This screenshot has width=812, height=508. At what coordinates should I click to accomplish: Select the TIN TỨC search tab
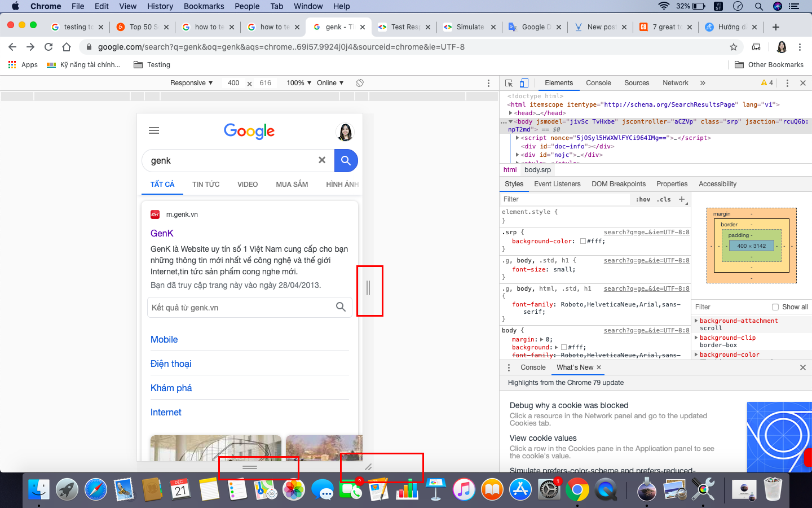pos(206,185)
